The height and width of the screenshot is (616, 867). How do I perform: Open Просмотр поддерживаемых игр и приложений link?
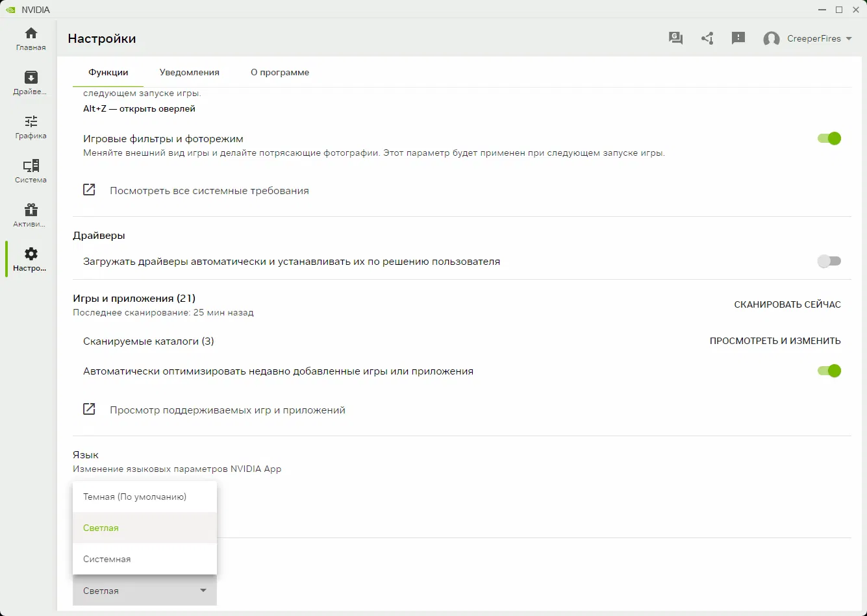[227, 410]
